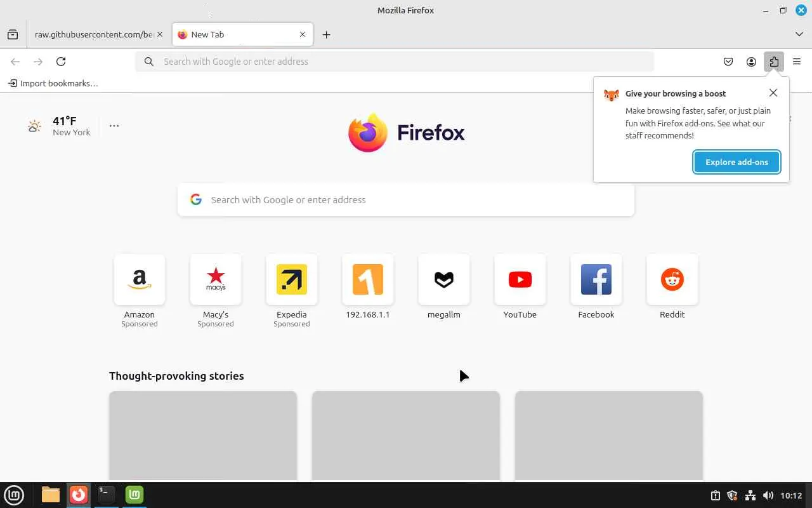Open the volume speaker tray icon
812x508 pixels.
click(x=768, y=495)
